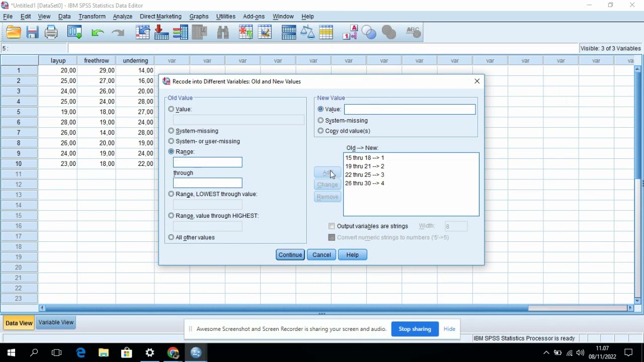Click Hide on the sharing bar
Viewport: 644px width, 362px height.
coord(449,329)
